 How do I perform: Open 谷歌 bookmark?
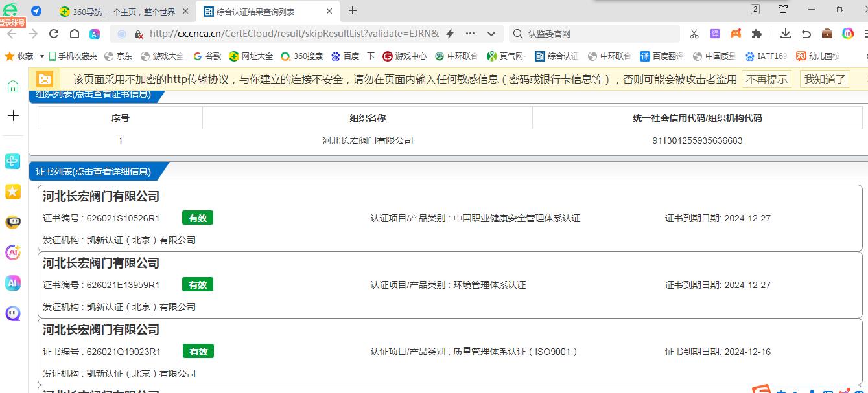point(207,56)
